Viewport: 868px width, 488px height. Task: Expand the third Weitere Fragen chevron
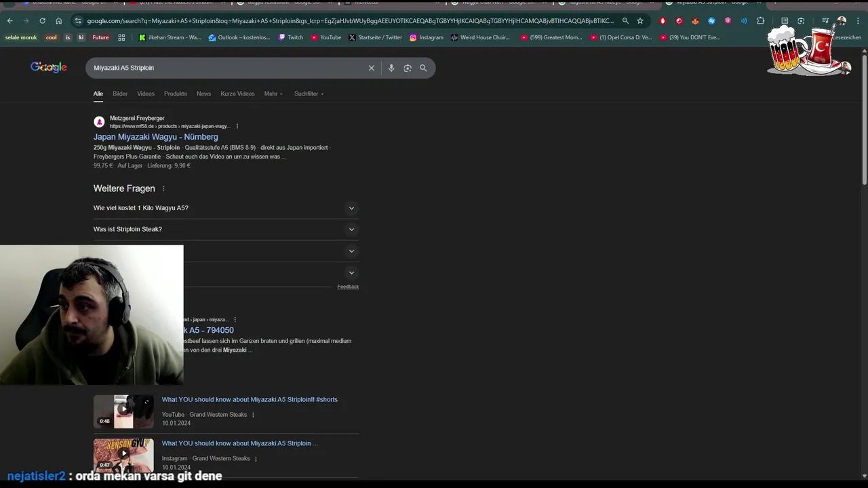point(351,251)
